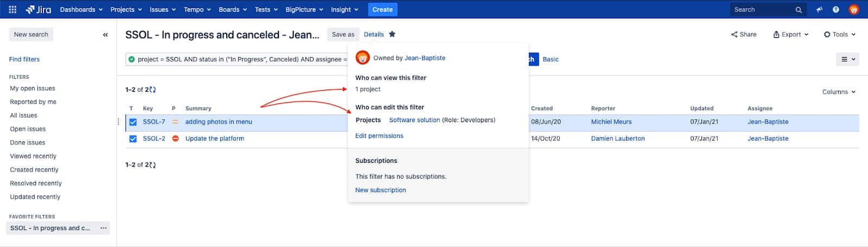This screenshot has height=247, width=868.
Task: Select Viewed recently filter
Action: 33,156
